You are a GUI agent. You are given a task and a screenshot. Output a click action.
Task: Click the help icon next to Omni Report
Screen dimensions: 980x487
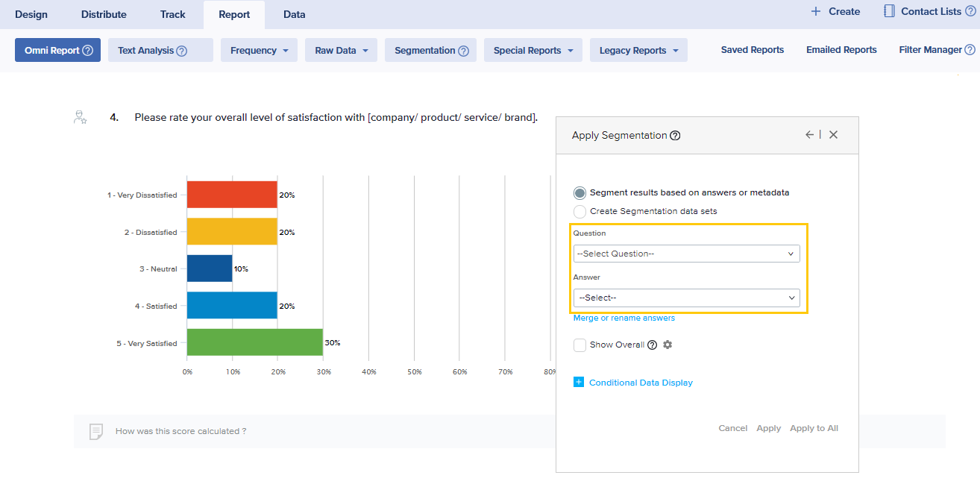coord(87,51)
